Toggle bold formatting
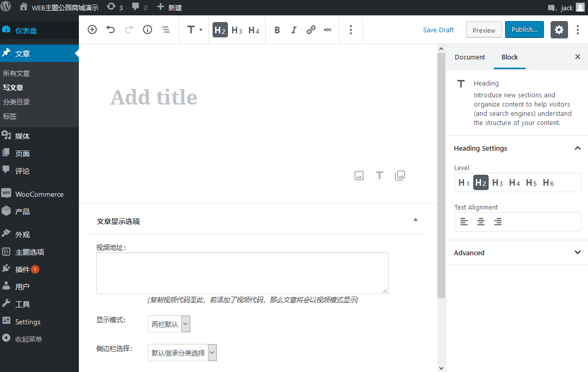Image resolution: width=588 pixels, height=372 pixels. tap(277, 29)
